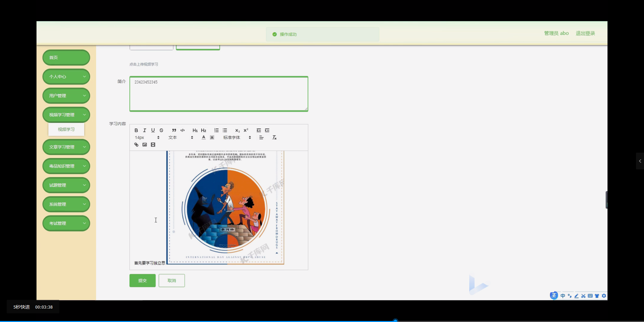Cancel editing with 取消

coord(172,280)
